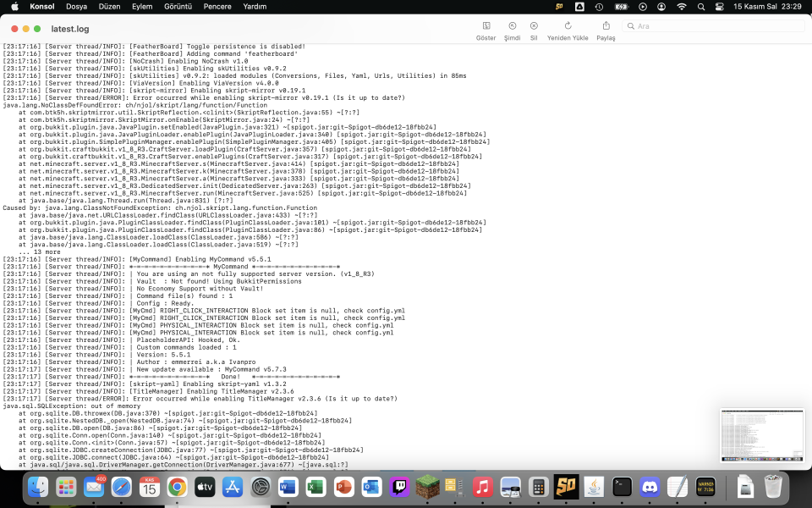Open Mail from the Dock

pos(94,488)
